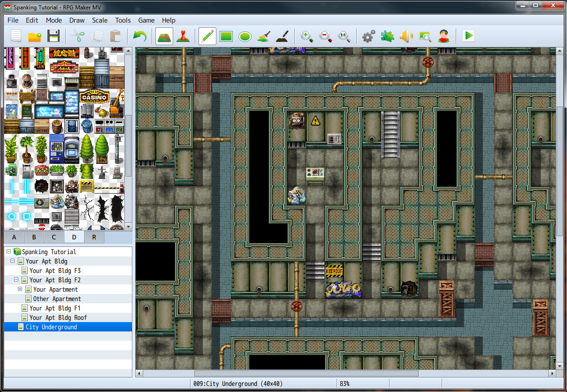
Task: Open the Character Generator icon
Action: click(444, 37)
